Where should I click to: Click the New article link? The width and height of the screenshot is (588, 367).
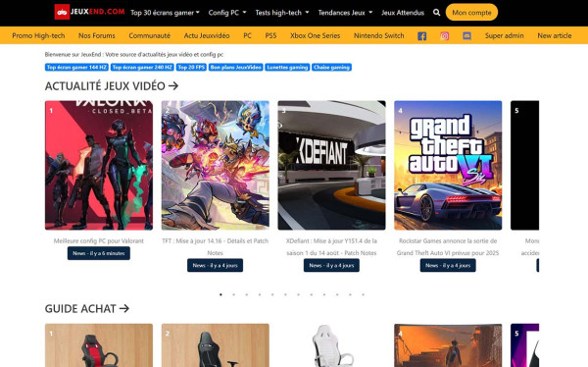tap(555, 35)
